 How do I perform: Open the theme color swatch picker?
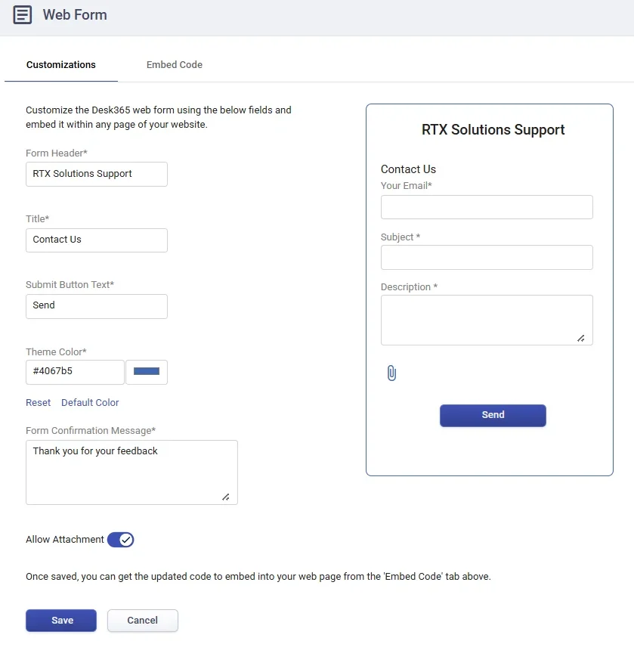pyautogui.click(x=147, y=372)
